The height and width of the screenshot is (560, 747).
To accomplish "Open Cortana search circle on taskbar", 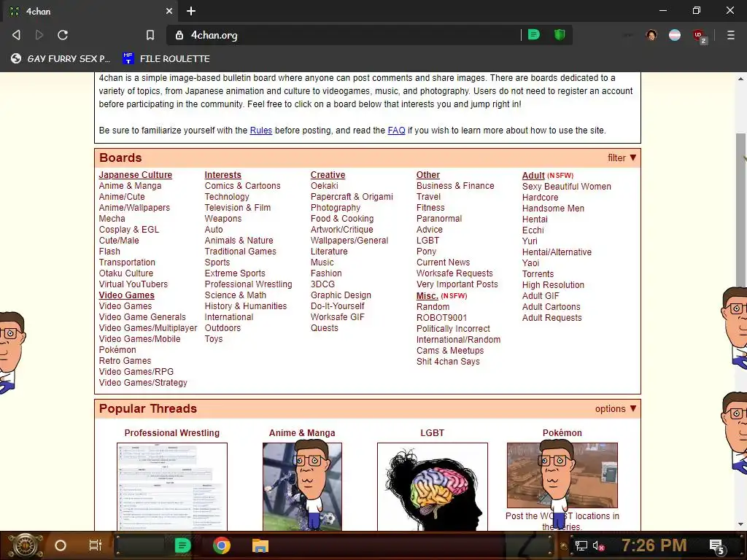I will pos(61,545).
